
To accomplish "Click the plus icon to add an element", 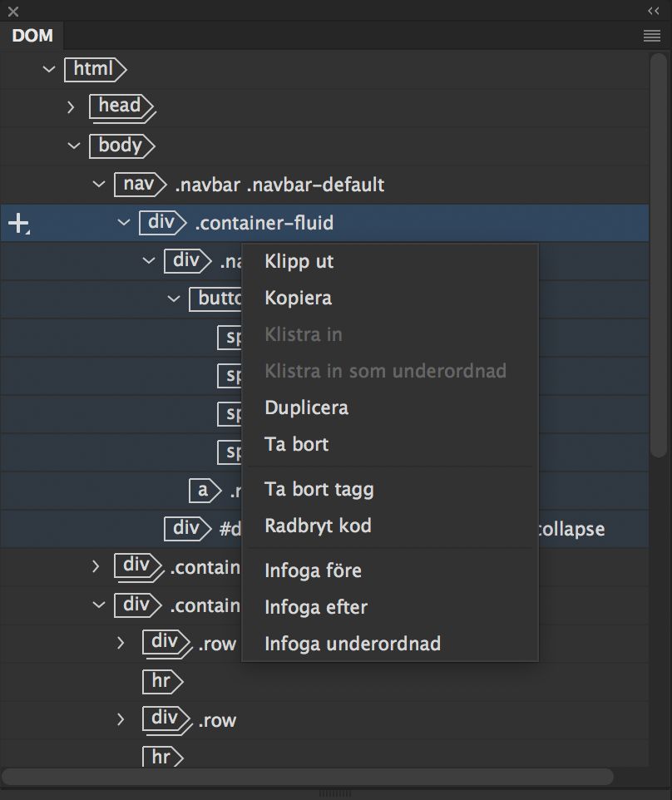I will [19, 223].
